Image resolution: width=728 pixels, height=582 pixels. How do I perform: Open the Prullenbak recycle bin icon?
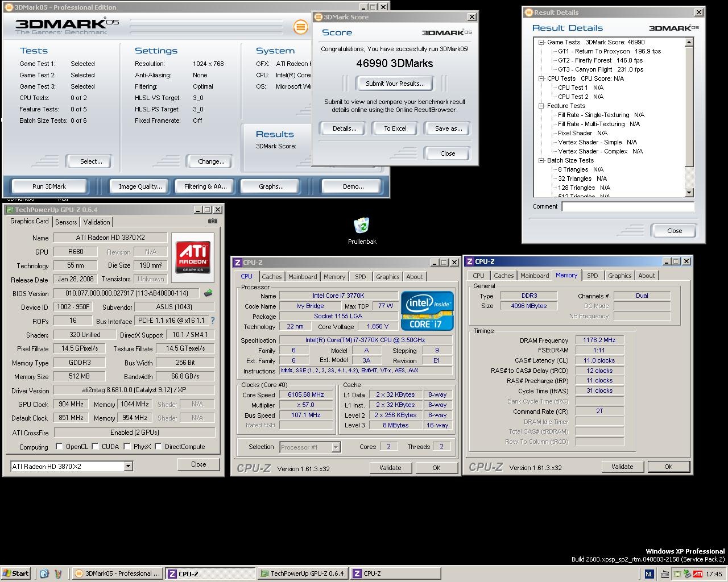pos(362,226)
